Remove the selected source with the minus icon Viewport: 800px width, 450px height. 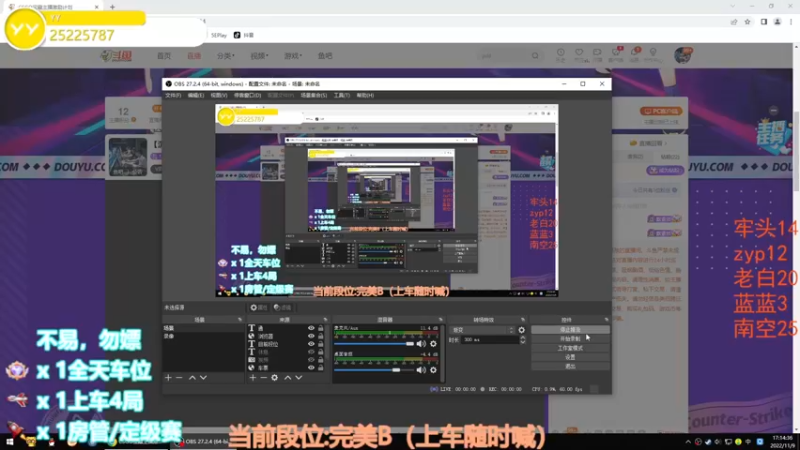pyautogui.click(x=263, y=378)
